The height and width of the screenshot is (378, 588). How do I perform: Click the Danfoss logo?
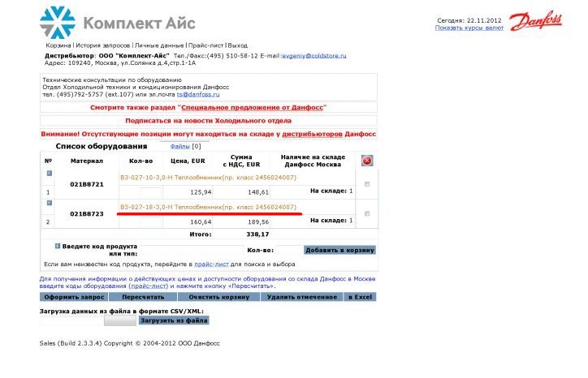[x=535, y=20]
